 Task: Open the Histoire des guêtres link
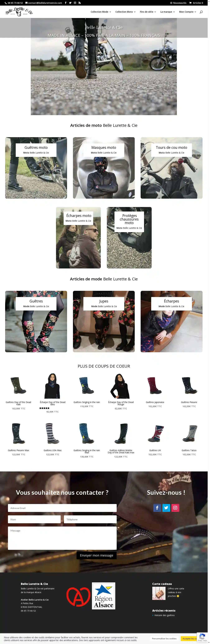point(164,615)
